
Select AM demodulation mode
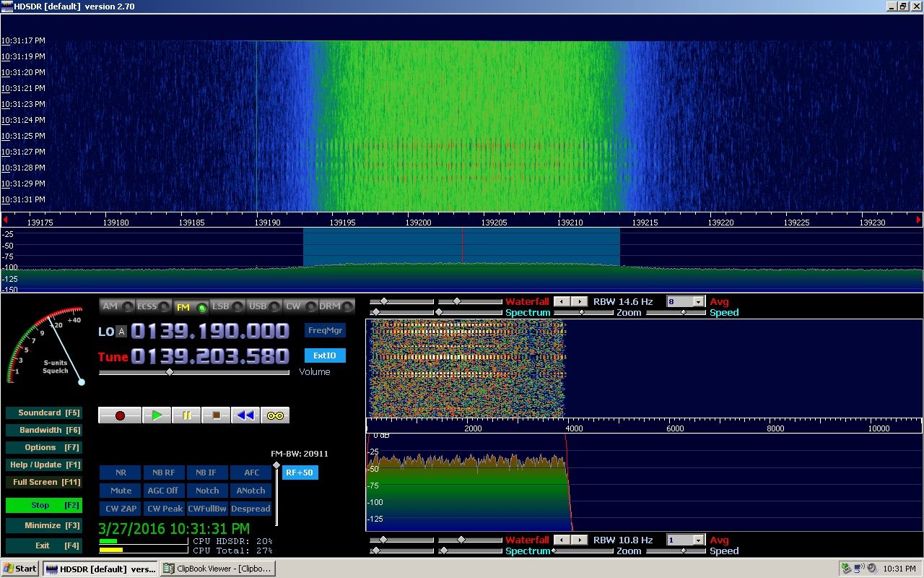click(117, 306)
